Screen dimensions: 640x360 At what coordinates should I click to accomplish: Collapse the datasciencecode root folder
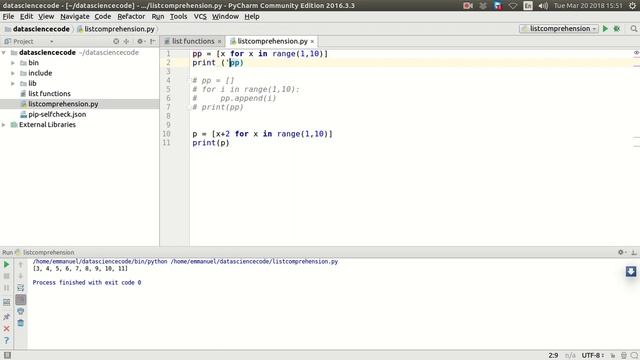(x=4, y=53)
